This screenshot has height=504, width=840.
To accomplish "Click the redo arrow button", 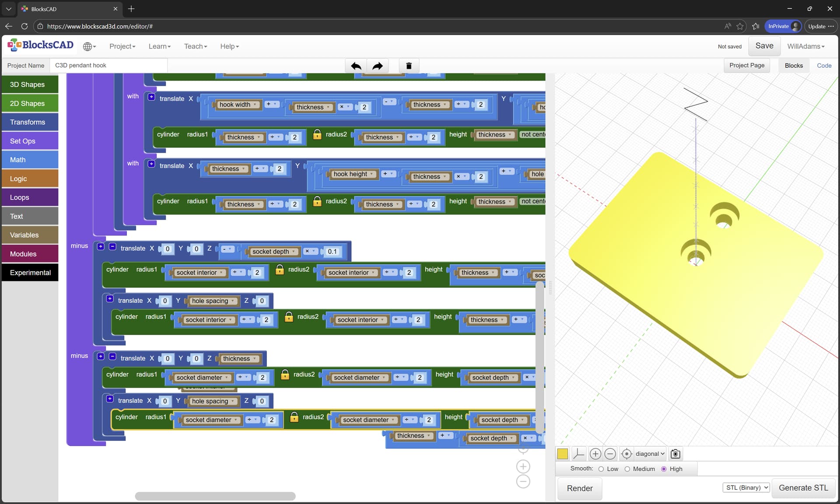I will click(x=377, y=66).
